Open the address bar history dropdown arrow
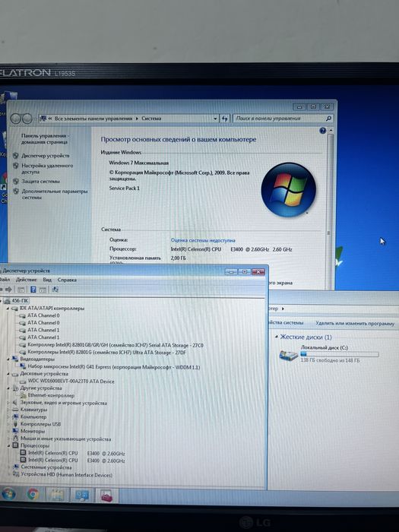The width and height of the screenshot is (399, 532). [x=215, y=119]
